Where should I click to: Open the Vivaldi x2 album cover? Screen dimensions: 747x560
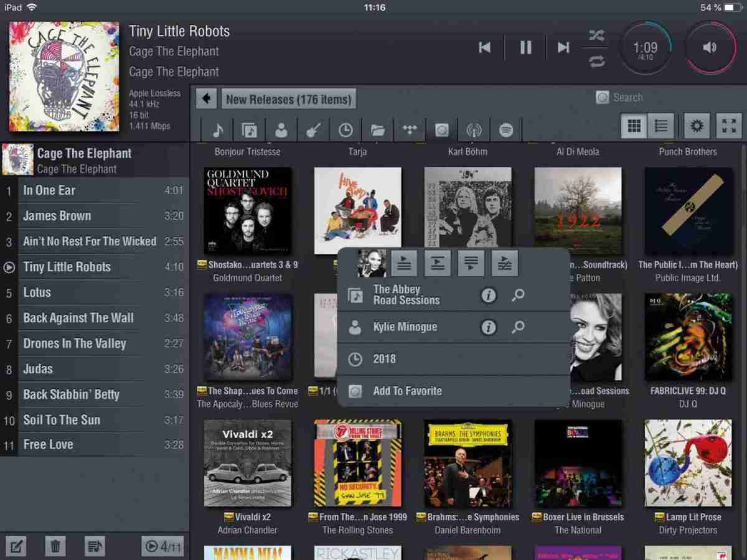point(248,463)
